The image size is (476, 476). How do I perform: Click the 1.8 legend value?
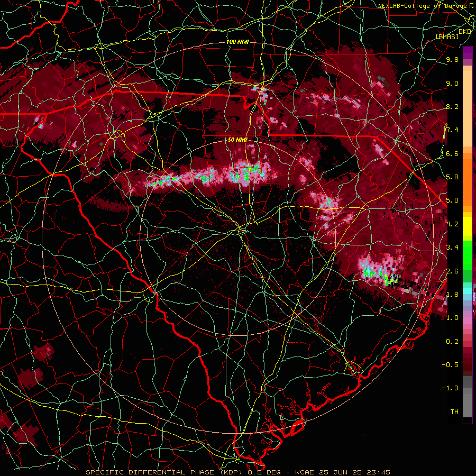click(452, 295)
